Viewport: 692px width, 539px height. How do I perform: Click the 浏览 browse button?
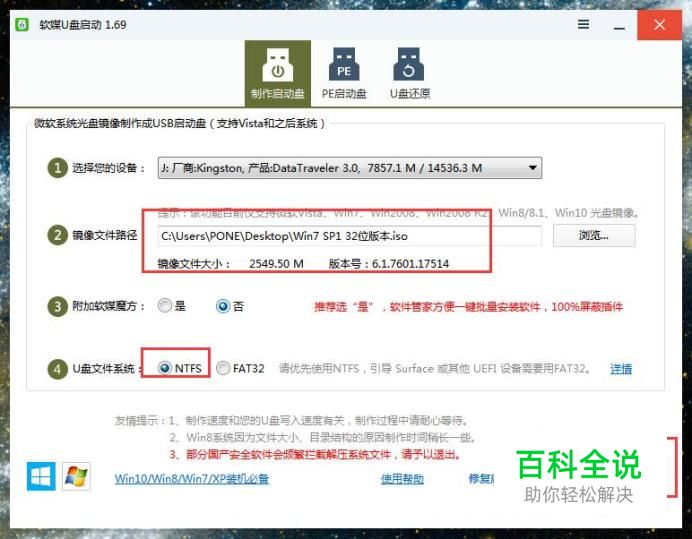click(x=594, y=235)
